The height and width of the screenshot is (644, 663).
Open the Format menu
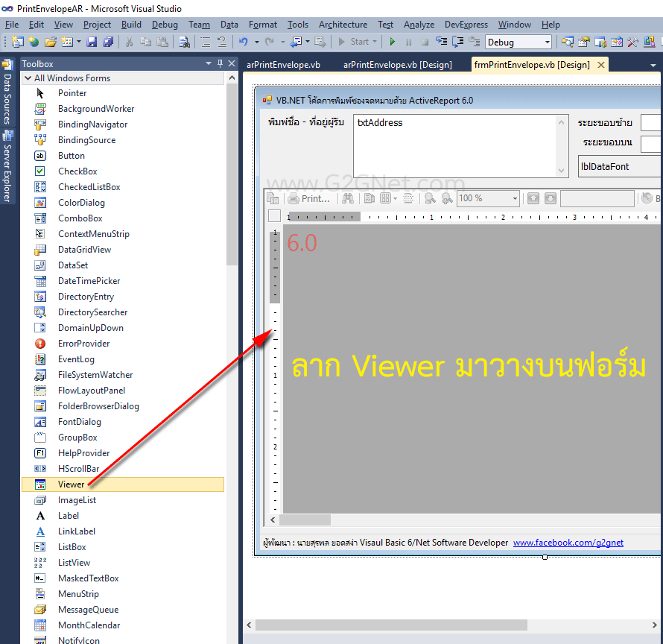click(262, 25)
